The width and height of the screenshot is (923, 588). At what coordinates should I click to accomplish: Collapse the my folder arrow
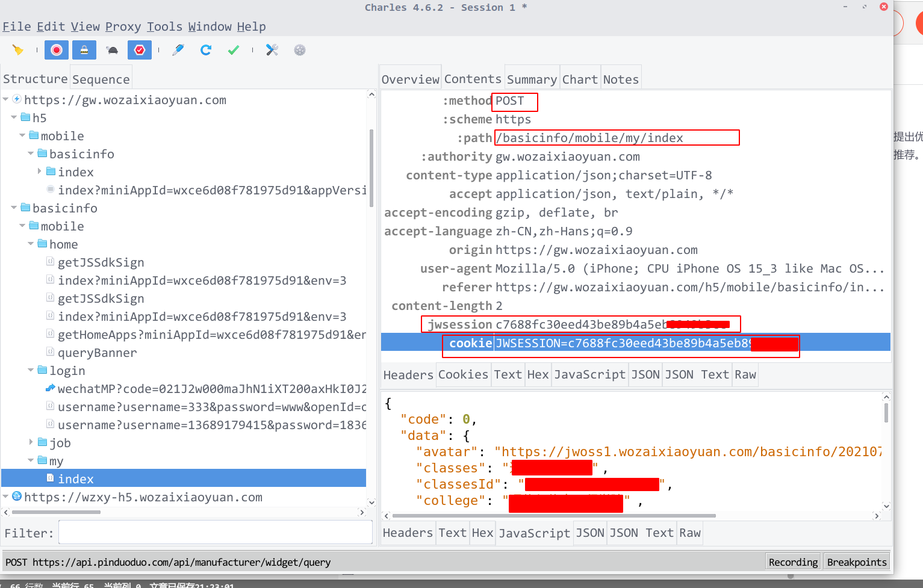coord(31,460)
